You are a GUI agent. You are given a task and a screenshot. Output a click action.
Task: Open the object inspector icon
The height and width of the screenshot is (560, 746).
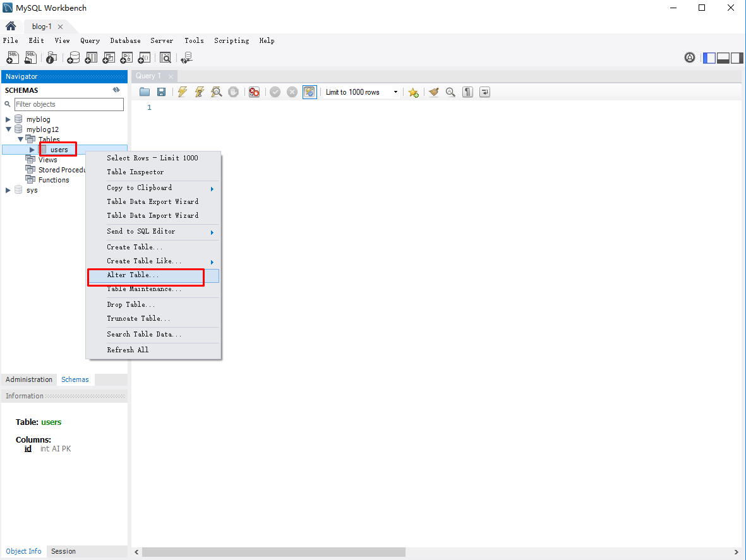tap(51, 57)
